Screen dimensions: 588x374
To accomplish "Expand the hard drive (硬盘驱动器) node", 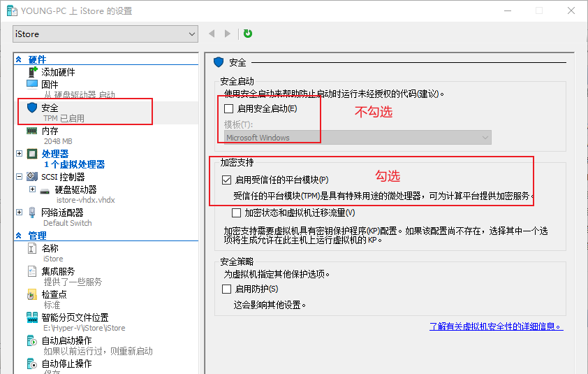I will (33, 189).
